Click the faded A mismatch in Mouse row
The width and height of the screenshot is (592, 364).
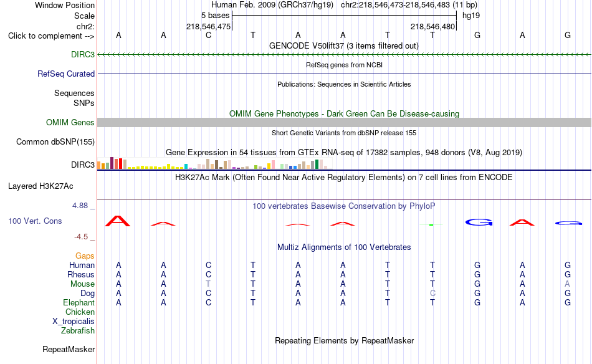(568, 284)
